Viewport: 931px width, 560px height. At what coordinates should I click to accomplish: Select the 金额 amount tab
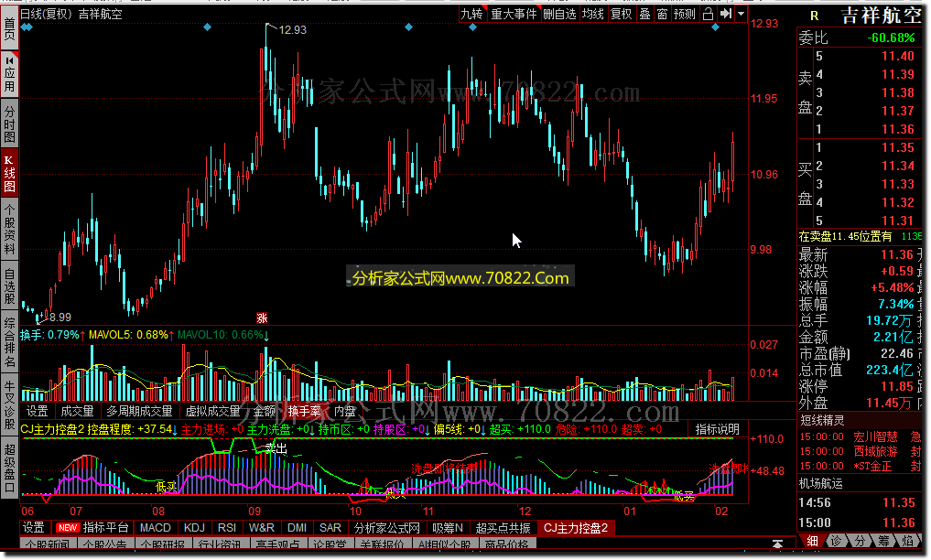265,411
